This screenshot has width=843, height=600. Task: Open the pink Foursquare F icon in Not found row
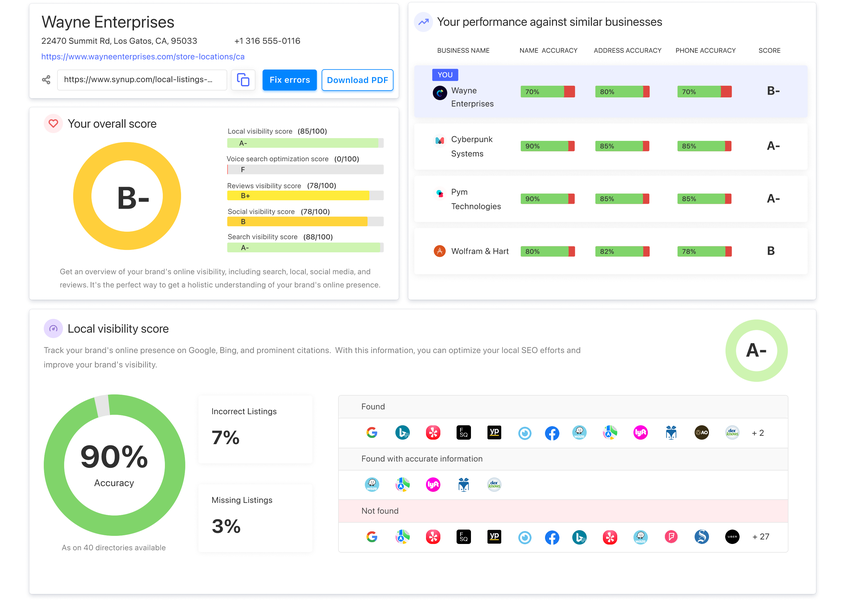pyautogui.click(x=671, y=537)
